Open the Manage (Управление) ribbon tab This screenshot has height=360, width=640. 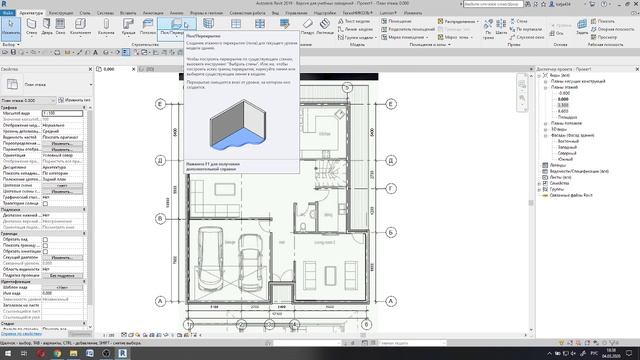tap(296, 13)
